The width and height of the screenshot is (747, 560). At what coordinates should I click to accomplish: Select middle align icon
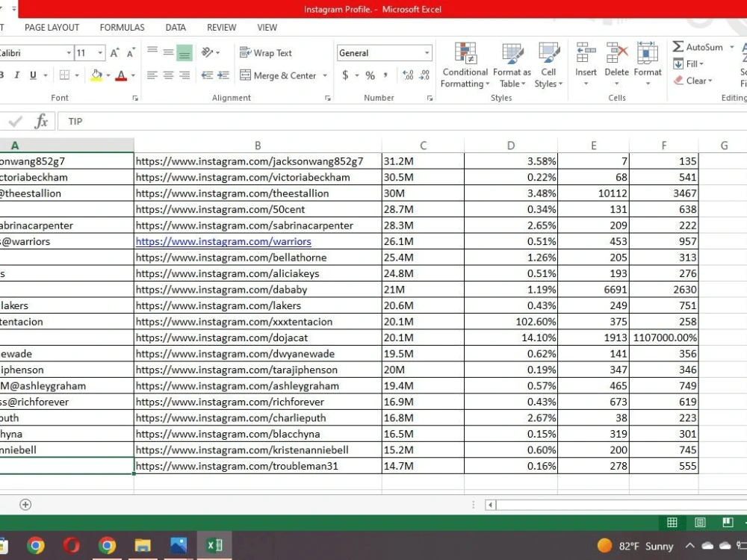pyautogui.click(x=168, y=52)
